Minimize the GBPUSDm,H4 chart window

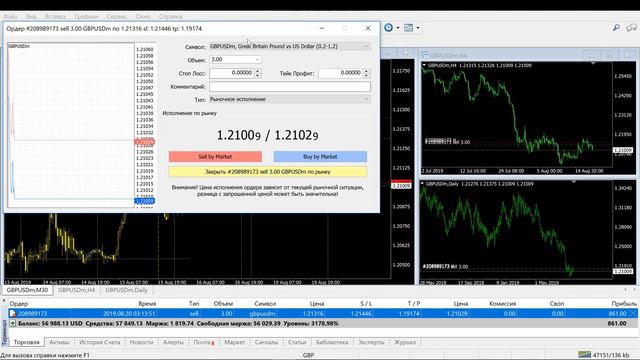[591, 55]
